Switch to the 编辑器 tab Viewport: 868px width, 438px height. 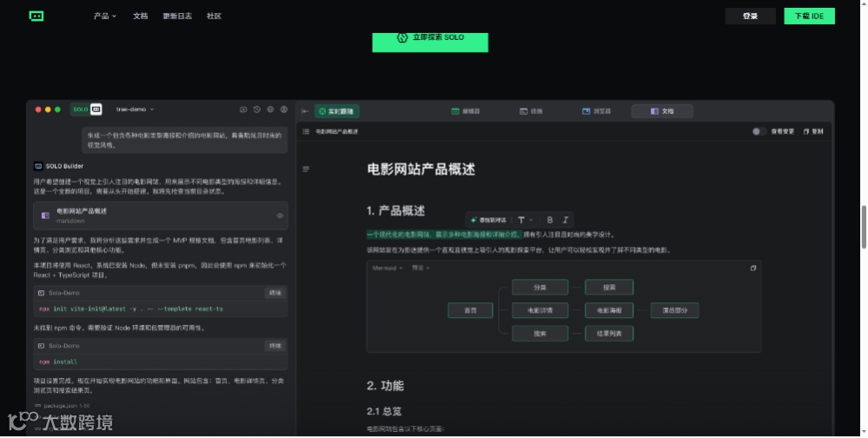466,111
